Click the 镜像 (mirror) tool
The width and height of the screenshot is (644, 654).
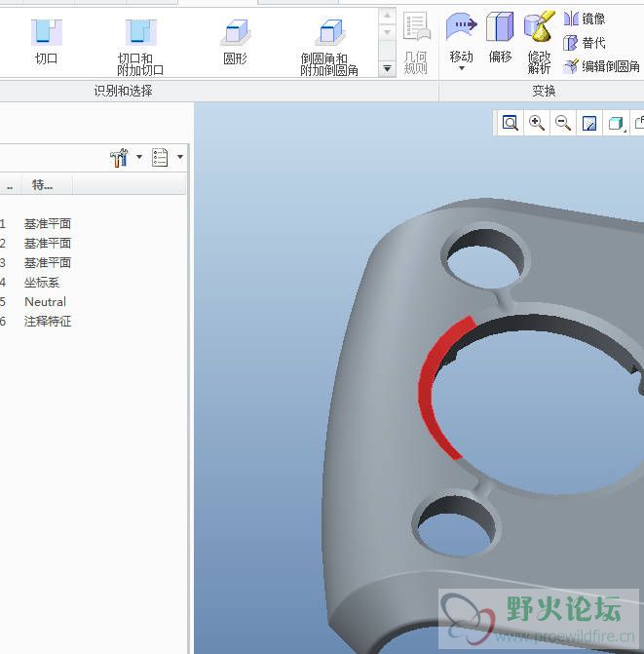584,19
